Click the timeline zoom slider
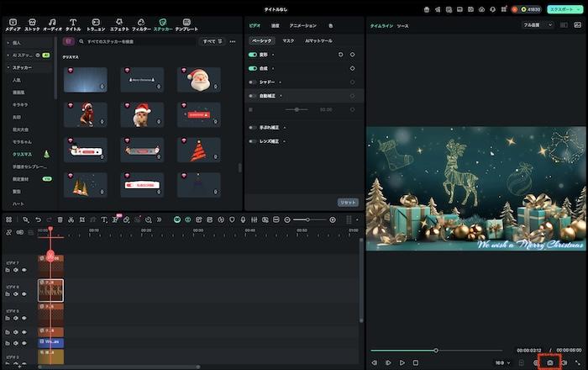 [308, 219]
